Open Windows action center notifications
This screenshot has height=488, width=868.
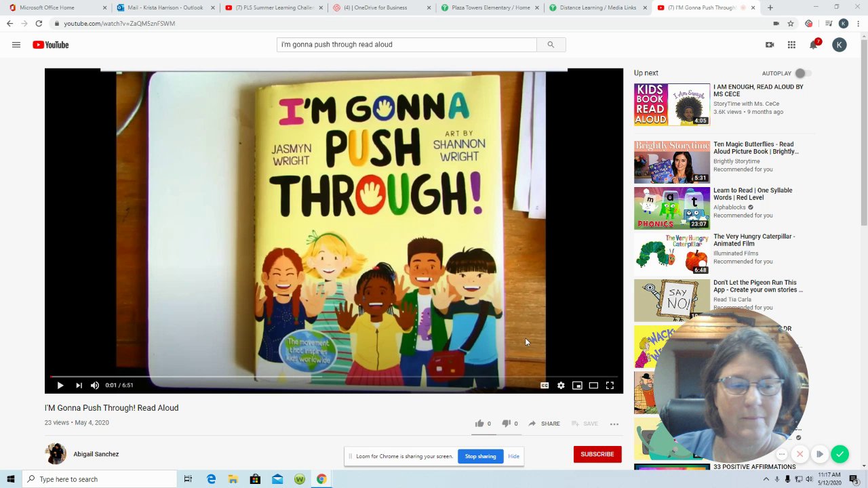(x=854, y=479)
